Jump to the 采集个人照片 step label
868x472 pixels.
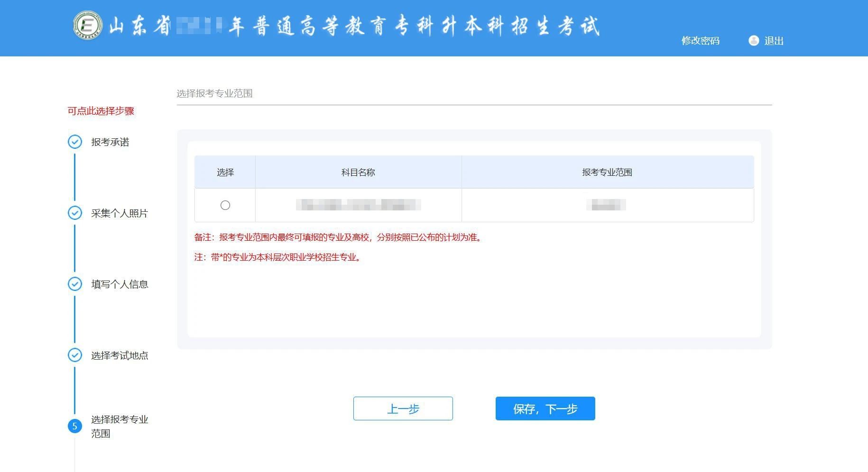click(x=120, y=213)
